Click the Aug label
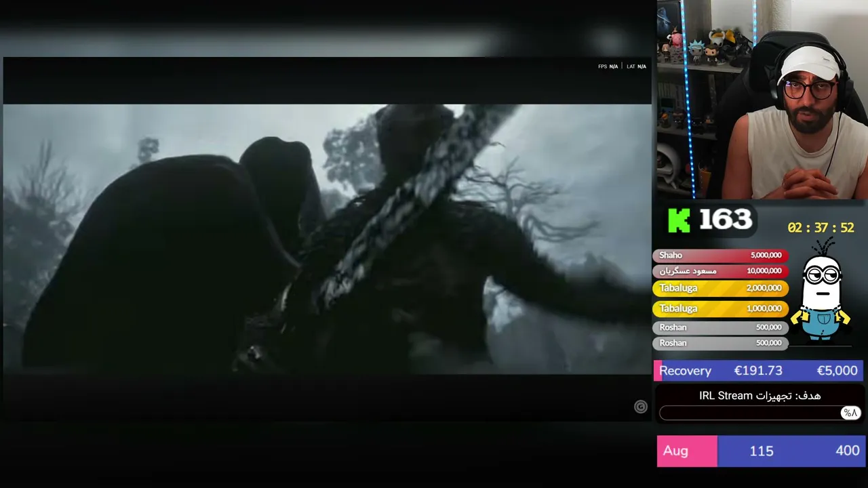The height and width of the screenshot is (488, 868). click(675, 451)
